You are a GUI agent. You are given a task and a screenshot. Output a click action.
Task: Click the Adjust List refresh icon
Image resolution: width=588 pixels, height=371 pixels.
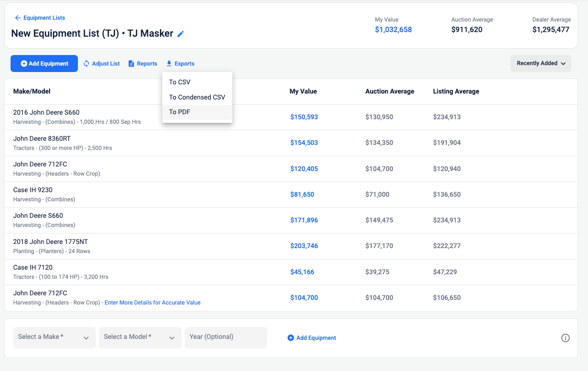tap(87, 64)
